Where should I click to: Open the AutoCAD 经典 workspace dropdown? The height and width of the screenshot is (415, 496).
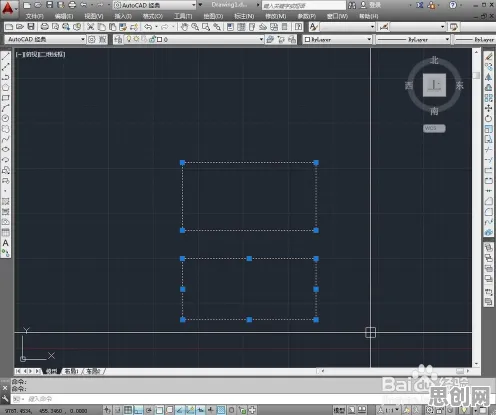(46, 39)
